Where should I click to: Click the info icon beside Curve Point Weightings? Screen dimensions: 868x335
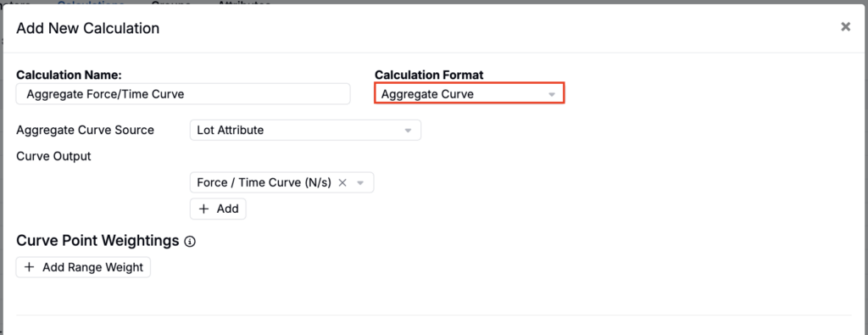click(190, 242)
